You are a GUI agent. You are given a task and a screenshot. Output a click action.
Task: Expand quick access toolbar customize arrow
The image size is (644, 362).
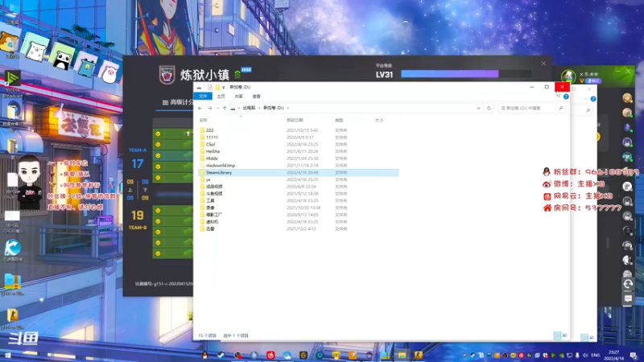point(224,87)
